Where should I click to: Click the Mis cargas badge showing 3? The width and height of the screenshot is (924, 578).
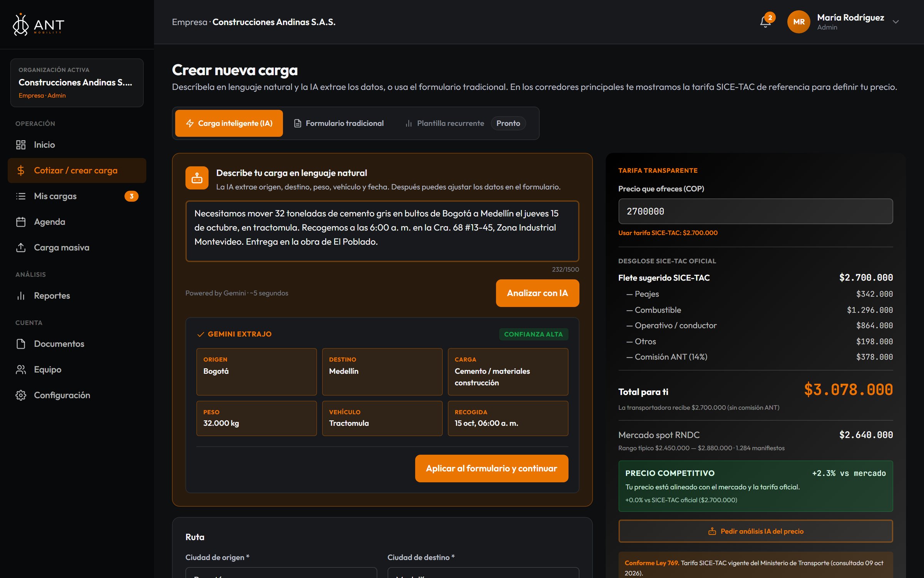[131, 196]
